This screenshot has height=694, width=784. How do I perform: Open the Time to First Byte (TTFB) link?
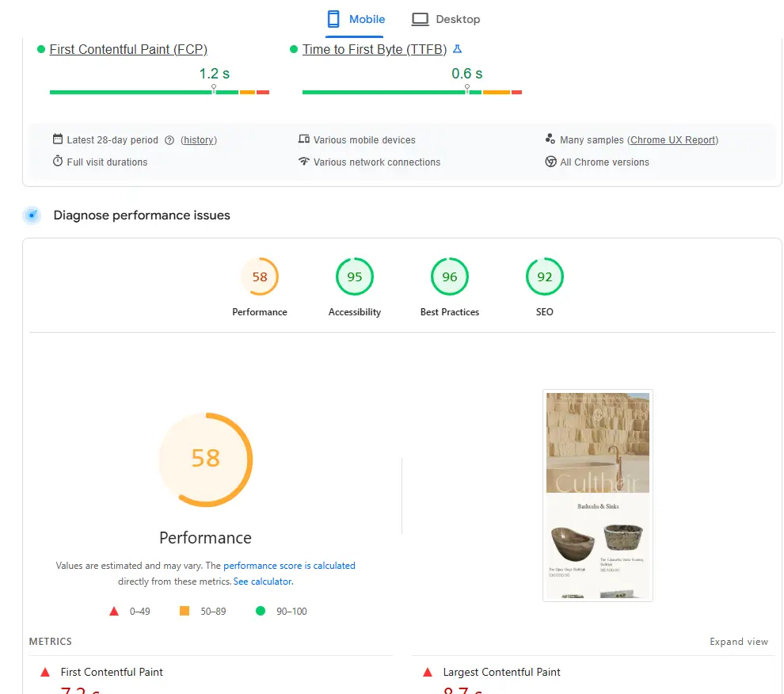(x=375, y=49)
